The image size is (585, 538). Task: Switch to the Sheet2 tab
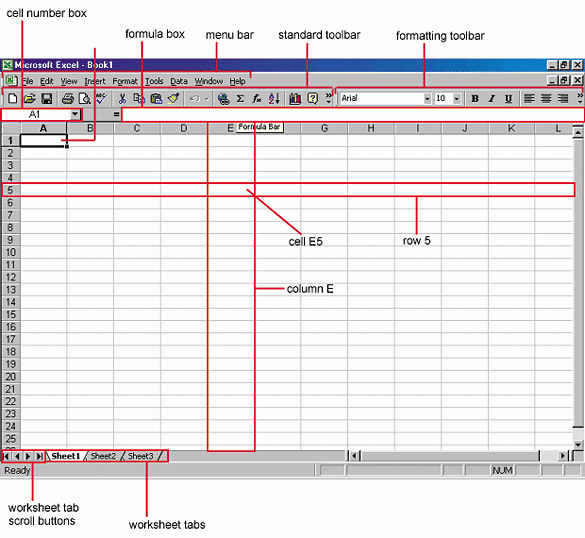[x=103, y=456]
